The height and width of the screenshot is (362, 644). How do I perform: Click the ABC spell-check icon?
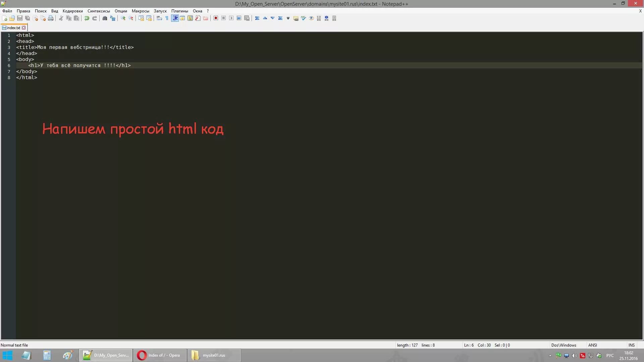[x=304, y=18]
